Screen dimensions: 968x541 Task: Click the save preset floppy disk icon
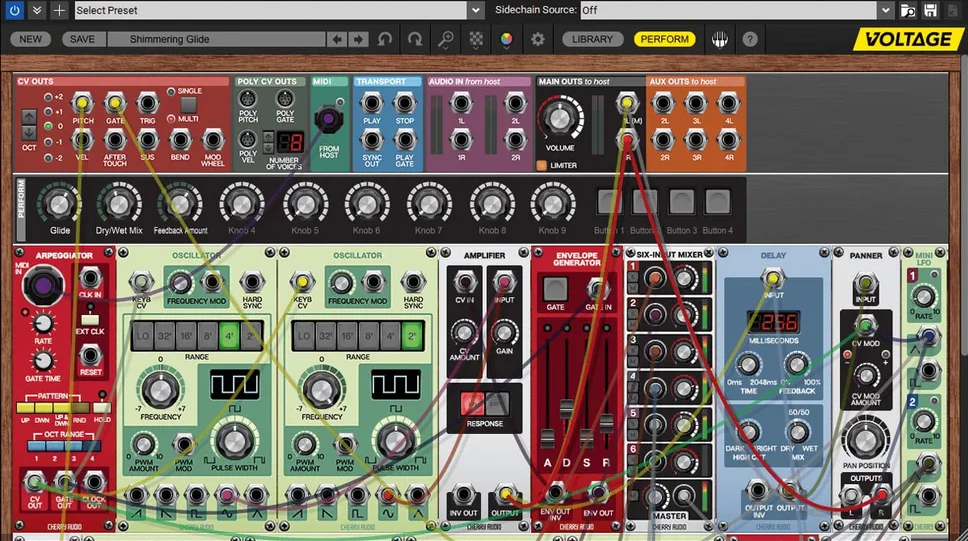(x=931, y=10)
